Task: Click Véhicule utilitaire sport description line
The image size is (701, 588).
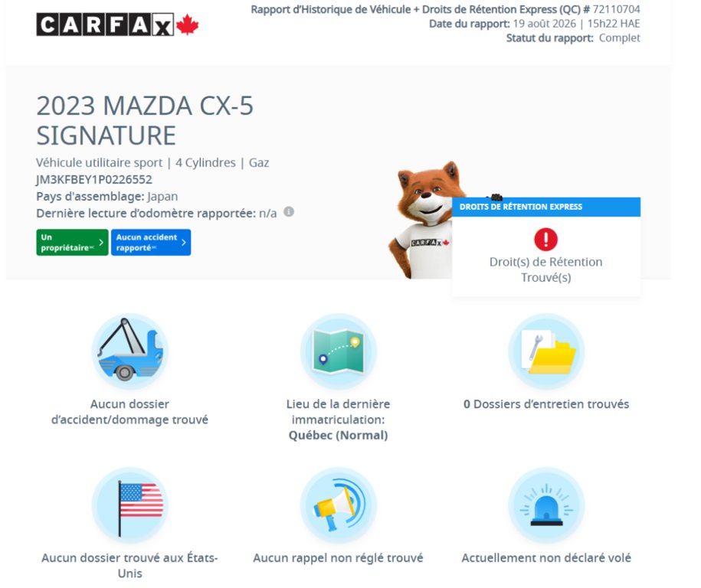Action: [x=152, y=162]
